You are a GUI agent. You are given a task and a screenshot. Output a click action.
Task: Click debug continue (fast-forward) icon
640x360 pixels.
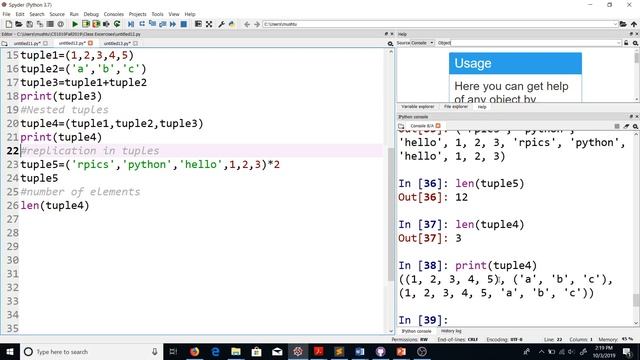coord(173,24)
